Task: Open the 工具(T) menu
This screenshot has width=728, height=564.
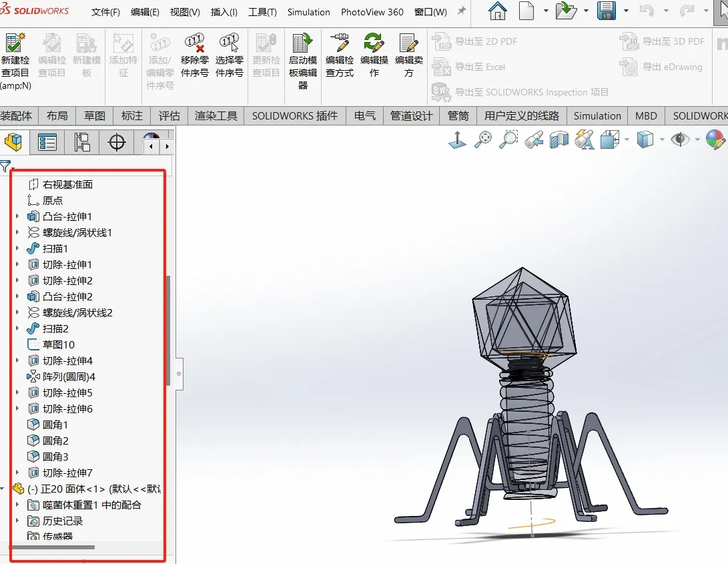Action: (x=262, y=12)
